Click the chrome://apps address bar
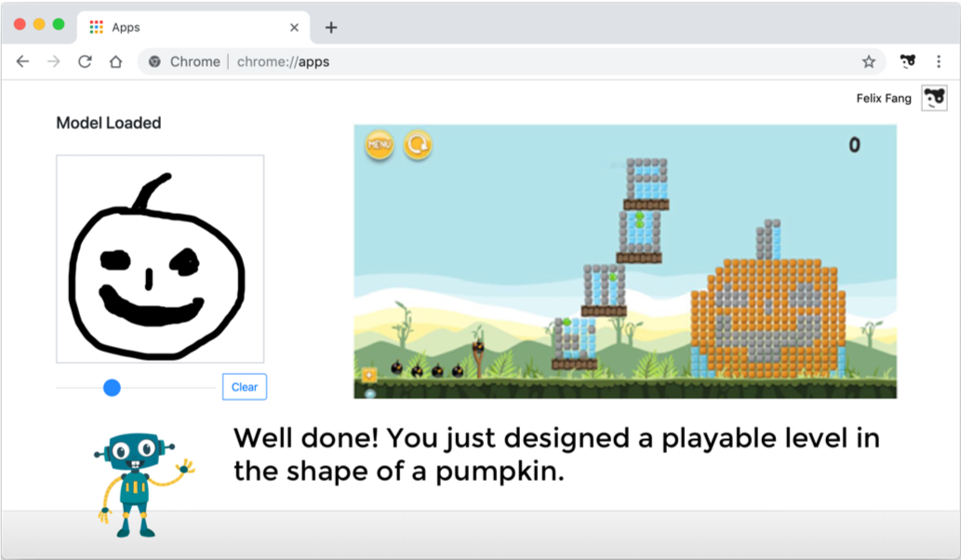The image size is (961, 560). [512, 61]
